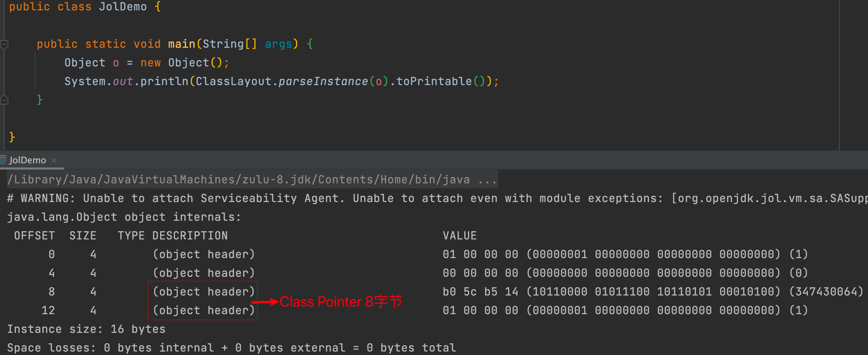Image resolution: width=868 pixels, height=355 pixels.
Task: Close the JolDemo run tab
Action: click(54, 160)
